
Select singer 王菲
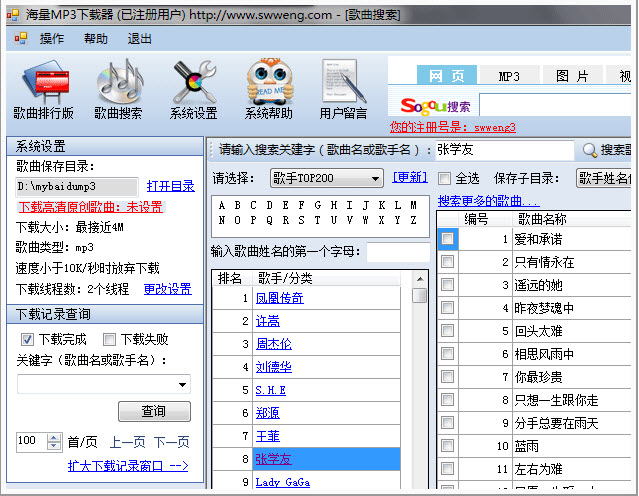pyautogui.click(x=268, y=436)
